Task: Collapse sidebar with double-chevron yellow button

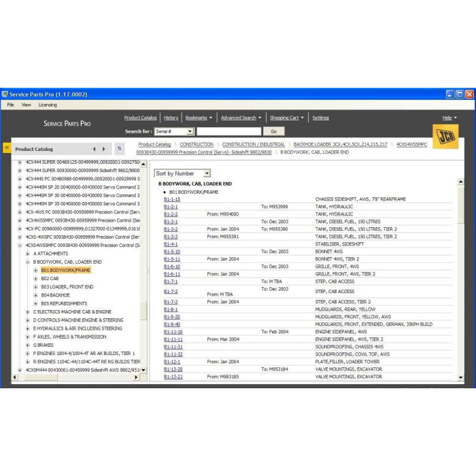Action: (x=7, y=148)
